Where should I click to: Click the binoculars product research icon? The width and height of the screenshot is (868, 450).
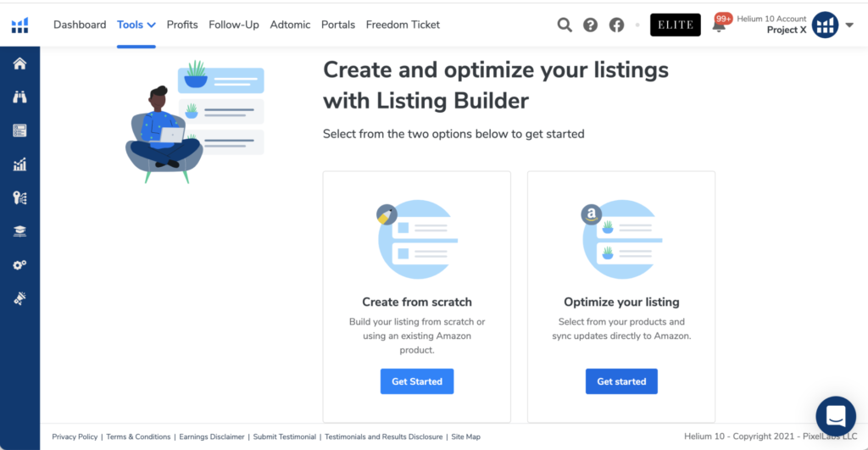(19, 97)
